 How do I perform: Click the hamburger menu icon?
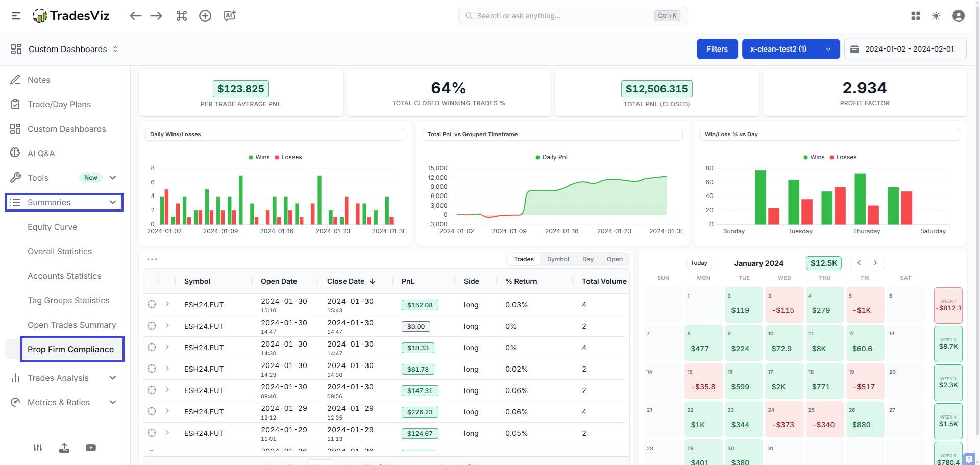click(16, 16)
